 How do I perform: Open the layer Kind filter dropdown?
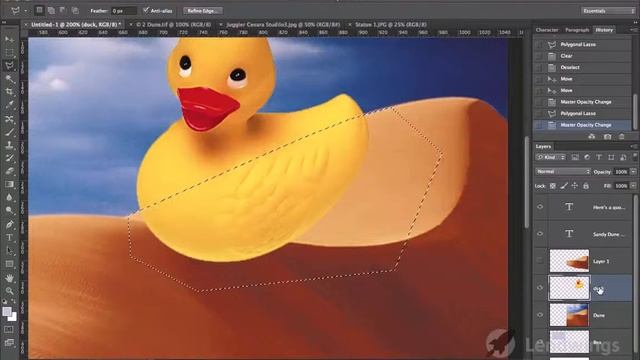coord(551,157)
